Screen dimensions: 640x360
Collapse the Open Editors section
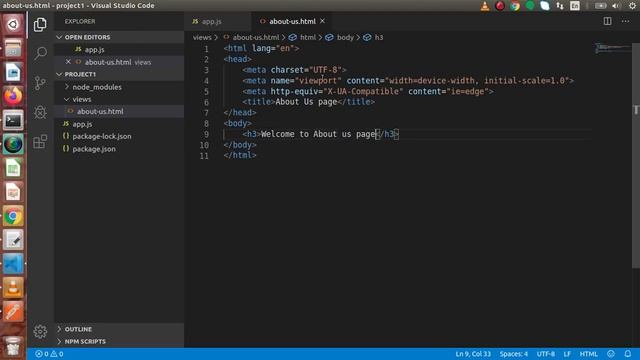[x=119, y=37]
